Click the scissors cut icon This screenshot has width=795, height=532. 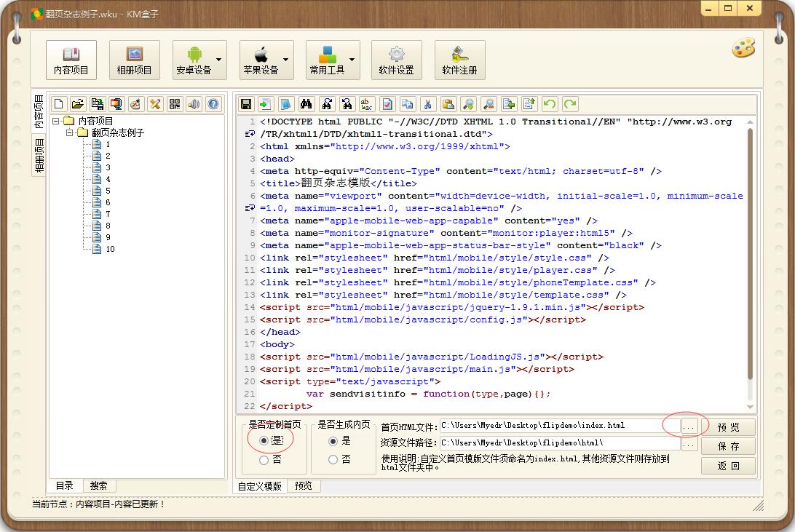coord(428,104)
